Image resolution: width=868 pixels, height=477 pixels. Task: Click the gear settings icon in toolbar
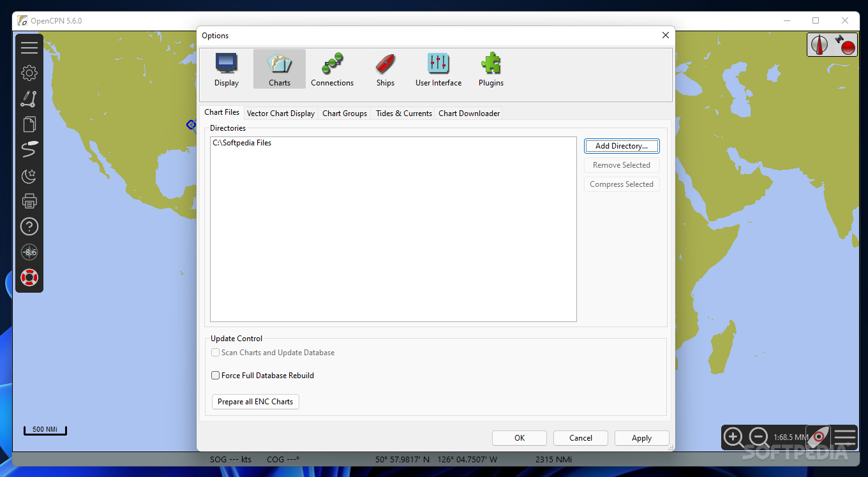click(x=29, y=73)
